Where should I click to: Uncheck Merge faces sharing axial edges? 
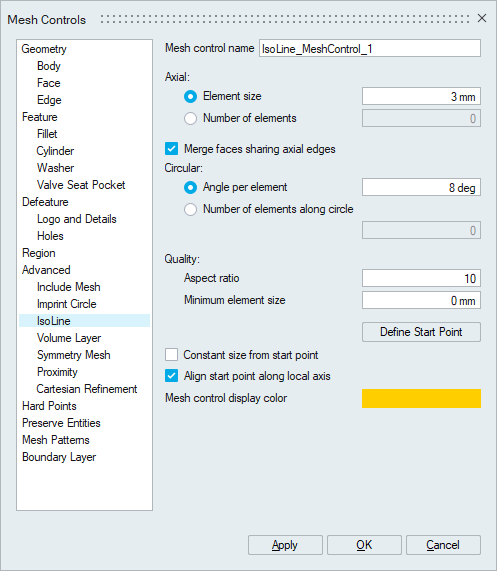click(171, 149)
